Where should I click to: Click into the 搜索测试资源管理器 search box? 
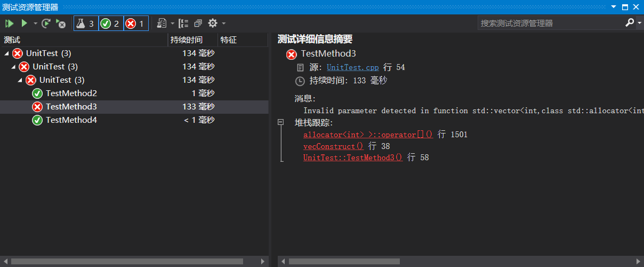(551, 23)
